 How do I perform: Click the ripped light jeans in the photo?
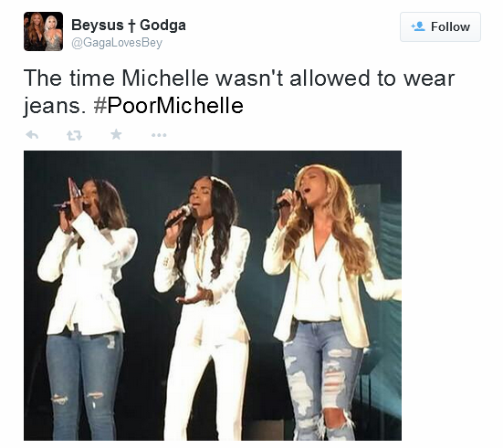coord(322,380)
